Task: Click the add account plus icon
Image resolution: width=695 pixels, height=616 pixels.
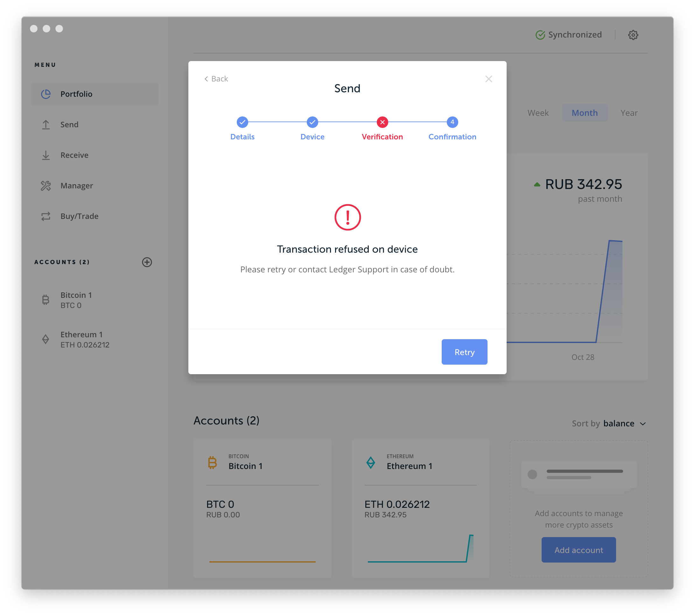Action: click(x=147, y=262)
